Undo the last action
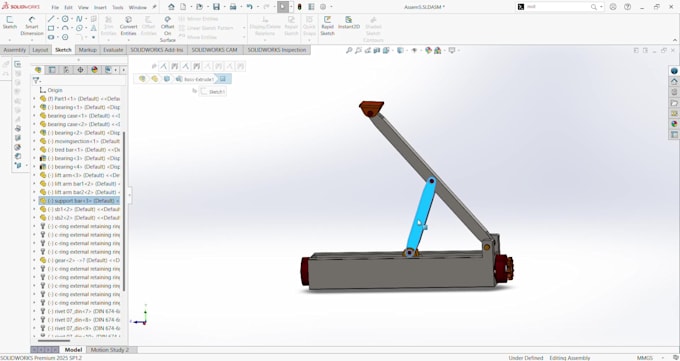 (249, 7)
